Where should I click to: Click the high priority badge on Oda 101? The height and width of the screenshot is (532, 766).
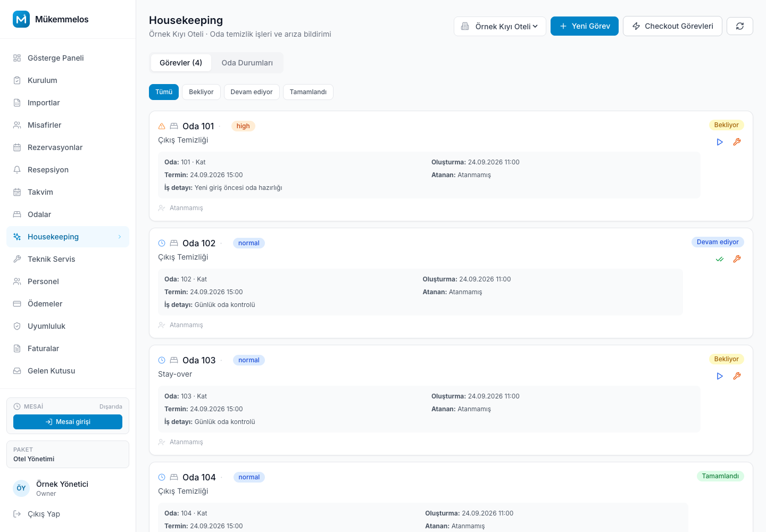tap(243, 126)
